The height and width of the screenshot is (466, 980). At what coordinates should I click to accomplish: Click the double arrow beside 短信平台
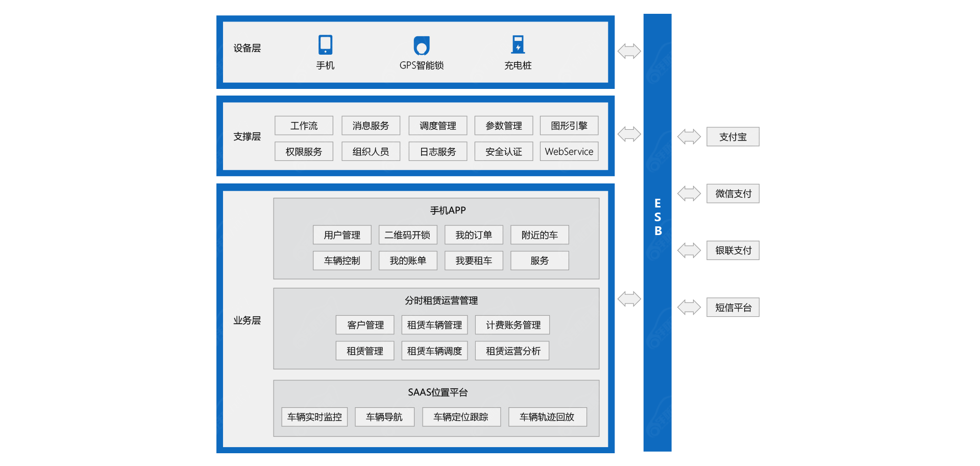pos(689,308)
